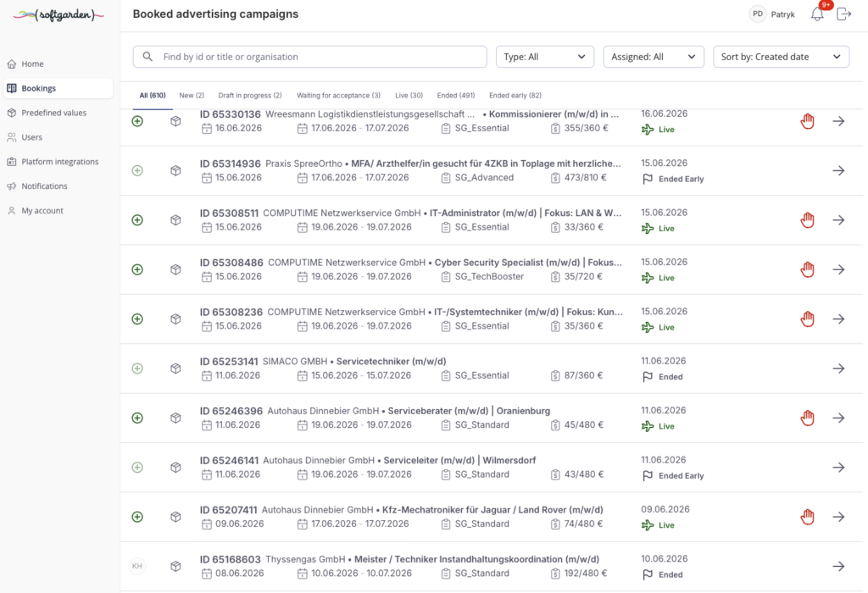Click the budget value 192/480 €
This screenshot has width=868, height=593.
click(585, 574)
